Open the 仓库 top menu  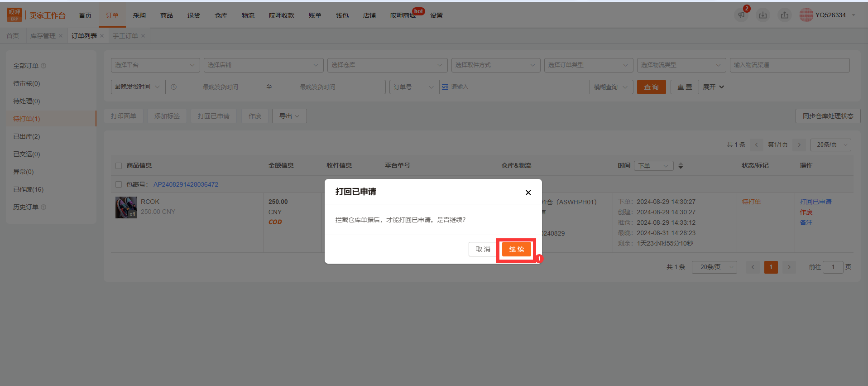(x=221, y=15)
